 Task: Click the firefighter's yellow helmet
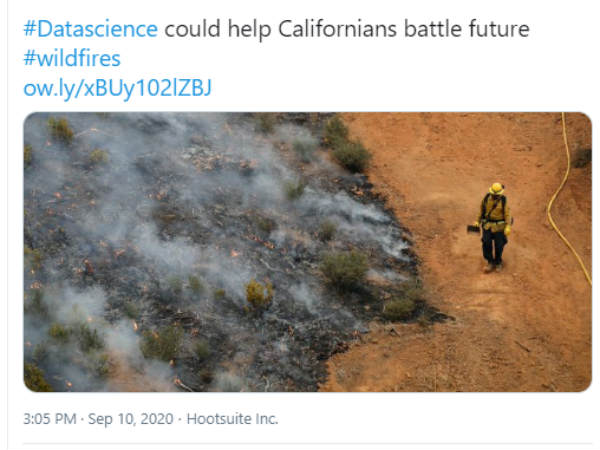pos(496,189)
